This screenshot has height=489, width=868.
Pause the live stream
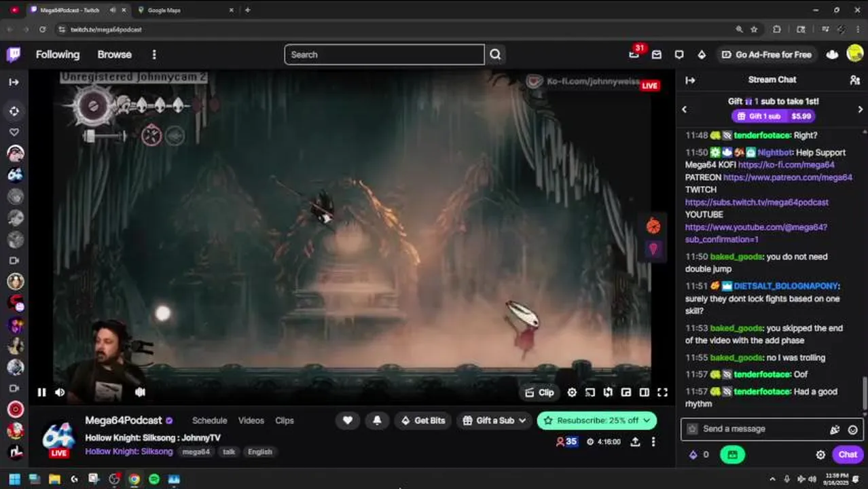41,392
